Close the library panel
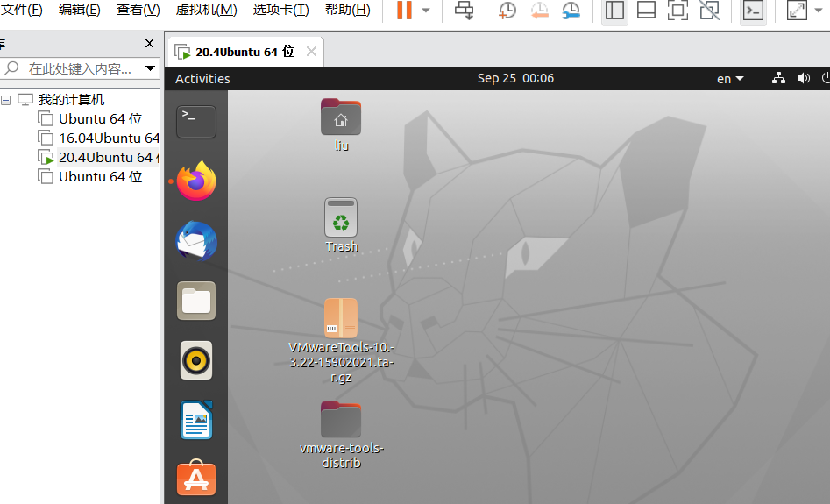Screen dimensions: 830x504 coord(149,44)
